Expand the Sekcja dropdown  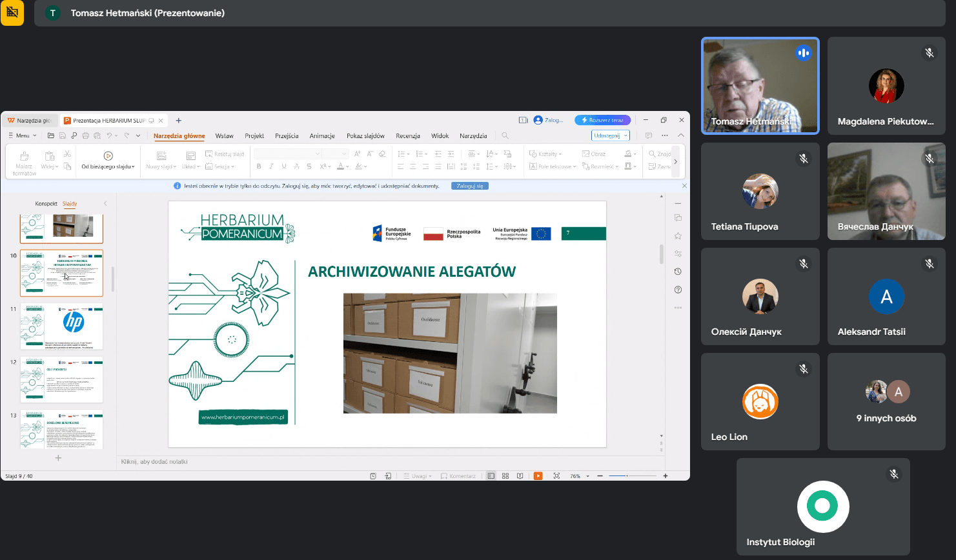220,166
